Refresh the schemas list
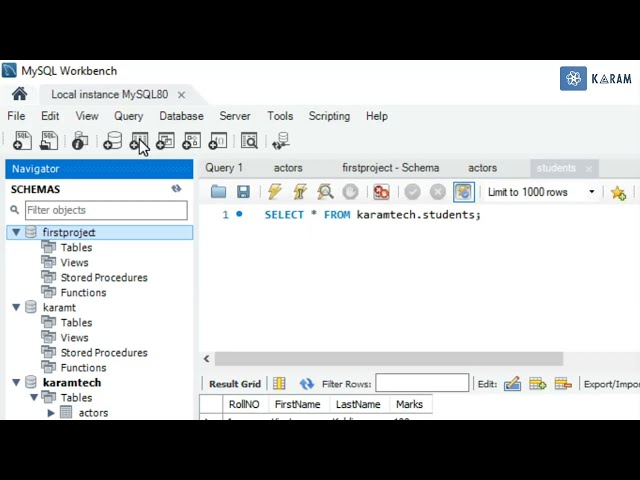 [176, 189]
